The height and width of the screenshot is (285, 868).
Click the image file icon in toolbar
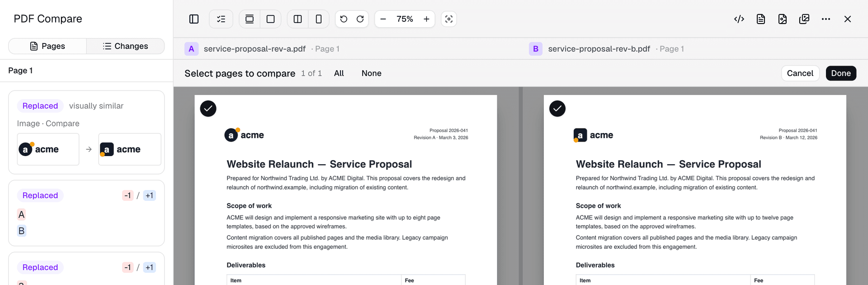coord(783,19)
